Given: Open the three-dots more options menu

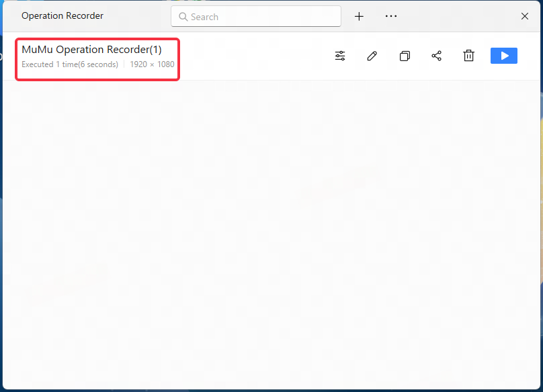Looking at the screenshot, I should [x=391, y=16].
